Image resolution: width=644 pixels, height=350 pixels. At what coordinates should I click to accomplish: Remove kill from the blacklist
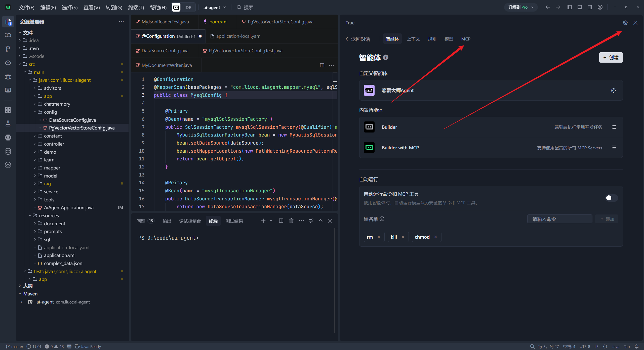pyautogui.click(x=403, y=237)
